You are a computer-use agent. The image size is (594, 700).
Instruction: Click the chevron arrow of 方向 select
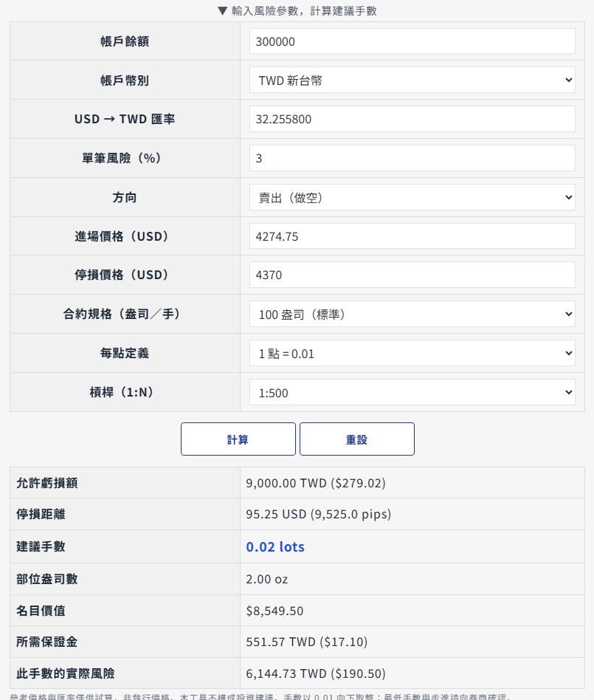click(x=569, y=197)
